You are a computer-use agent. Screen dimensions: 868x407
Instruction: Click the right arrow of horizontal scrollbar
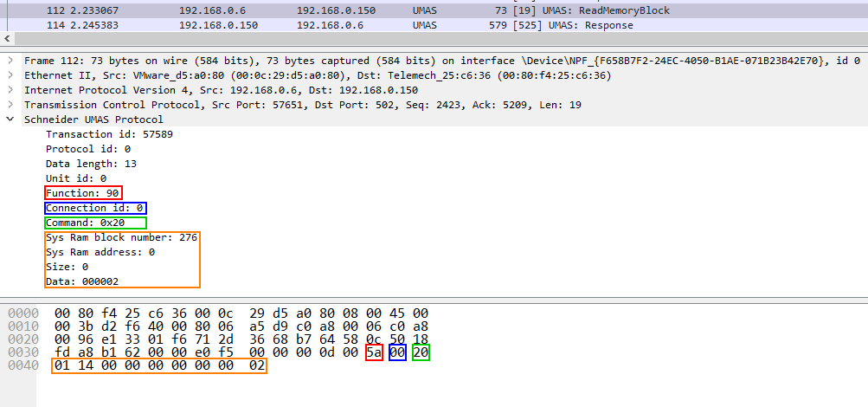[x=860, y=40]
